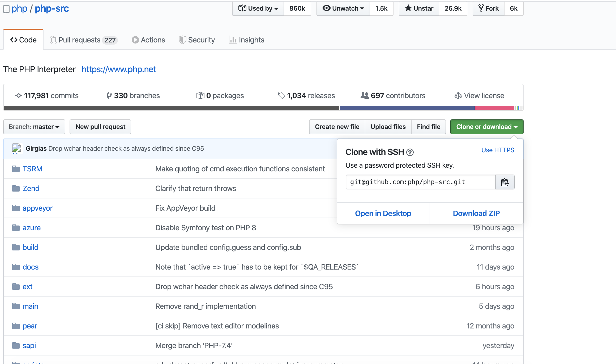Image resolution: width=616 pixels, height=364 pixels.
Task: Open the 0 packages link
Action: tap(220, 96)
